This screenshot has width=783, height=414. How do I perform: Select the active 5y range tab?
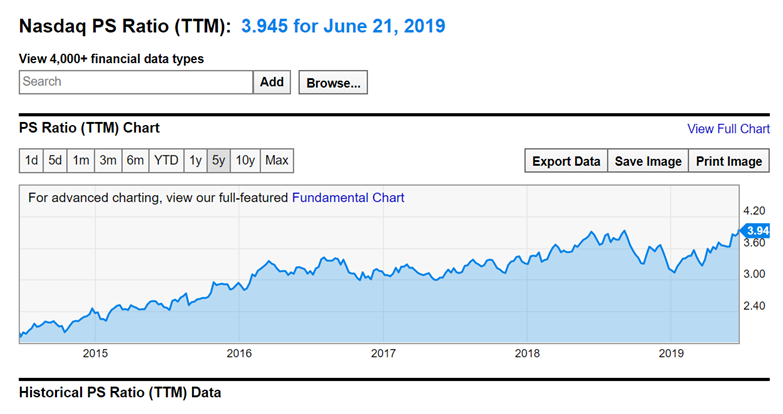pyautogui.click(x=219, y=160)
